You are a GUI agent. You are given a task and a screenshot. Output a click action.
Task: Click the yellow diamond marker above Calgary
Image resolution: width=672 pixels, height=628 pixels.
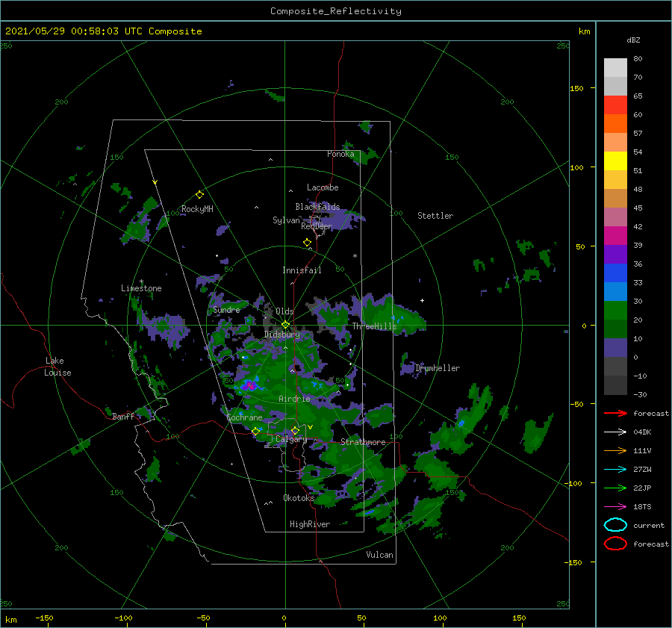pos(295,430)
